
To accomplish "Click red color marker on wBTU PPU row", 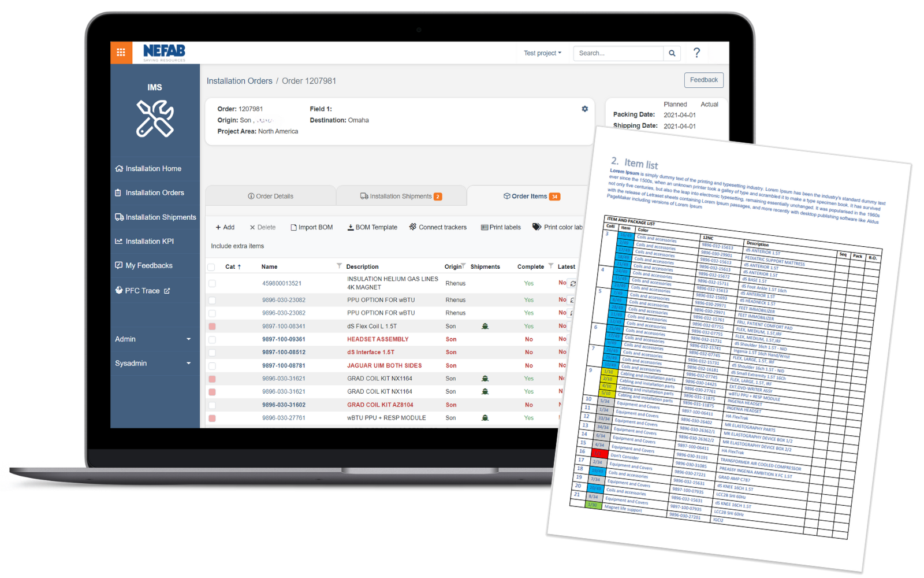I will click(x=212, y=418).
